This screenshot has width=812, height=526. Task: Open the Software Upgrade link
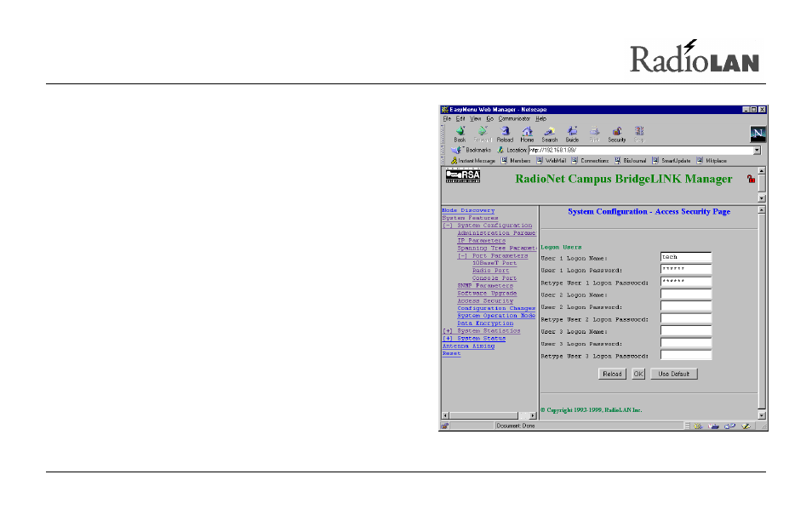[487, 294]
